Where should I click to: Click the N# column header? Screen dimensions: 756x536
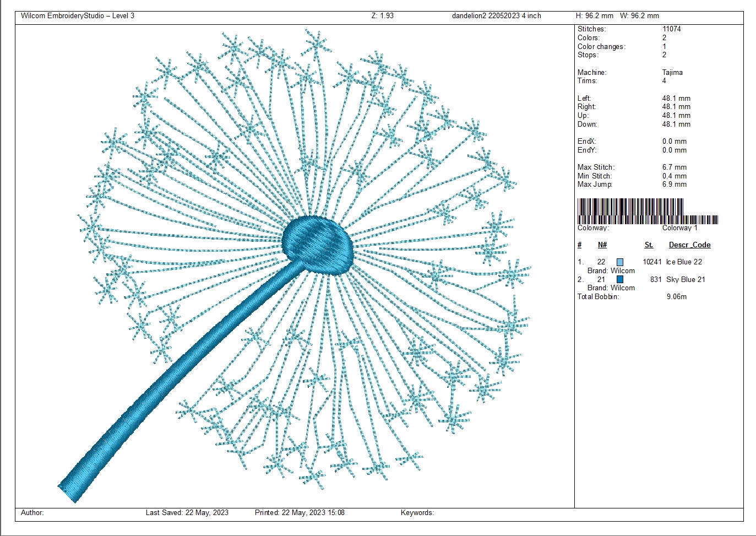(602, 245)
